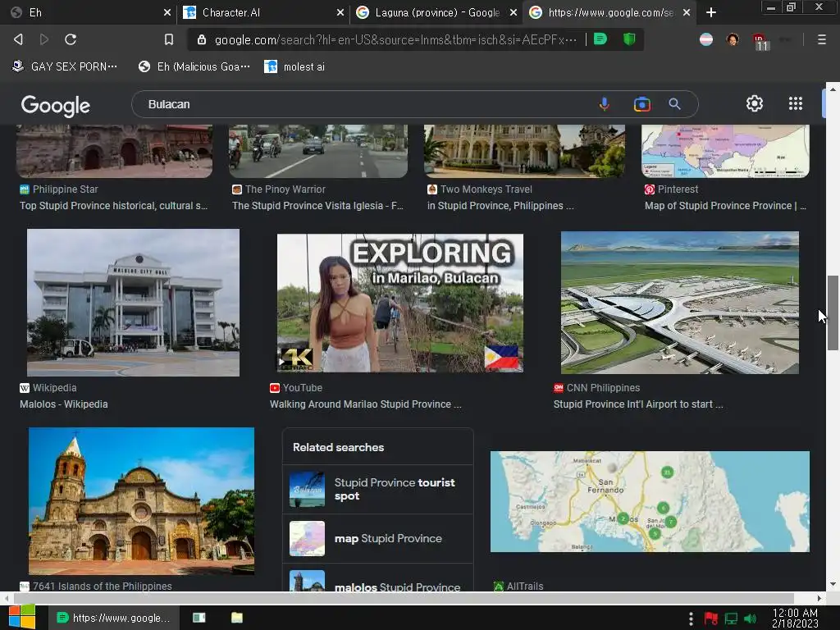Open the Barasoain church image thumbnail
The width and height of the screenshot is (840, 630).
point(141,501)
